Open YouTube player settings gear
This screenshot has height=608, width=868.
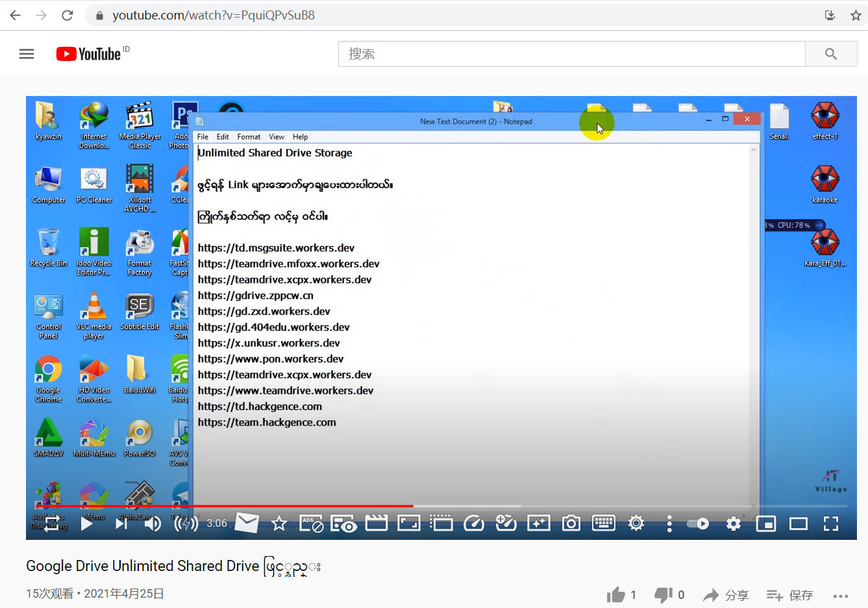tap(734, 524)
